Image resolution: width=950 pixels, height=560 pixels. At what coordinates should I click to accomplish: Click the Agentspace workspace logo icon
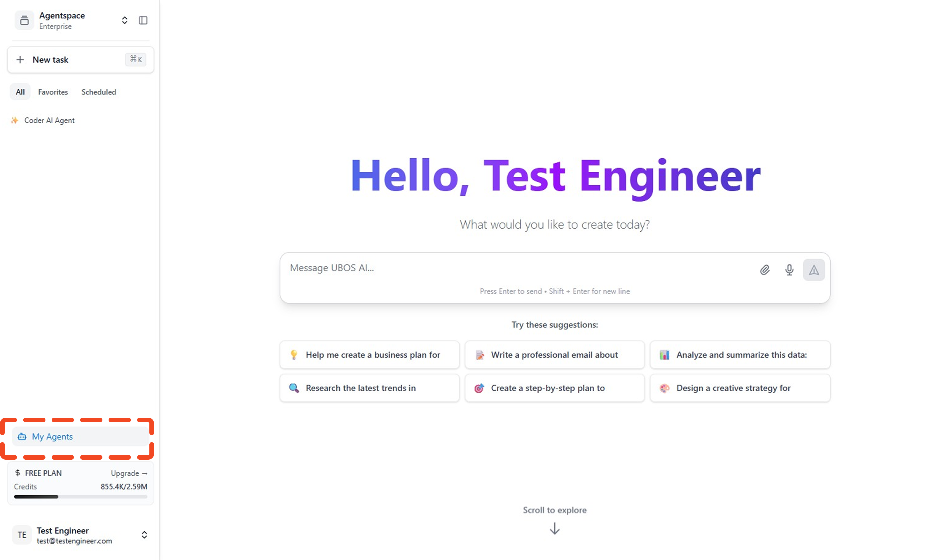point(24,20)
